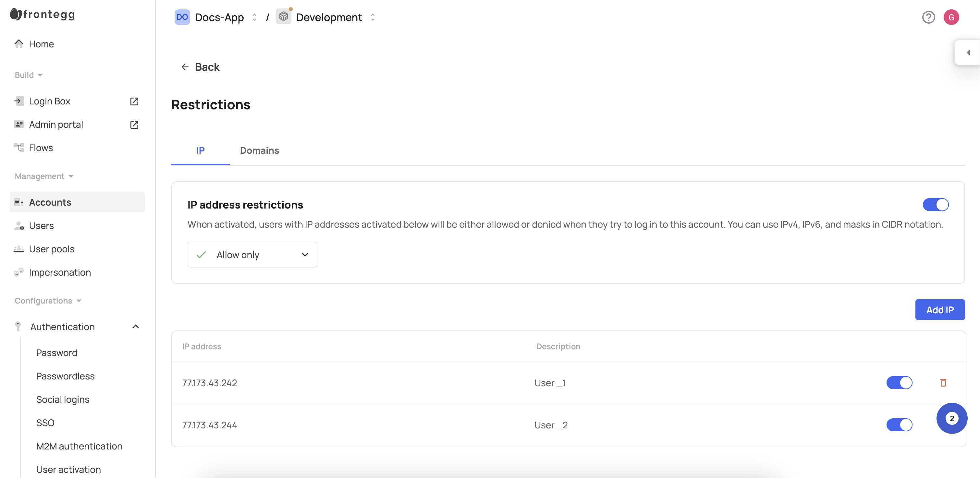Open the Users section

click(41, 225)
